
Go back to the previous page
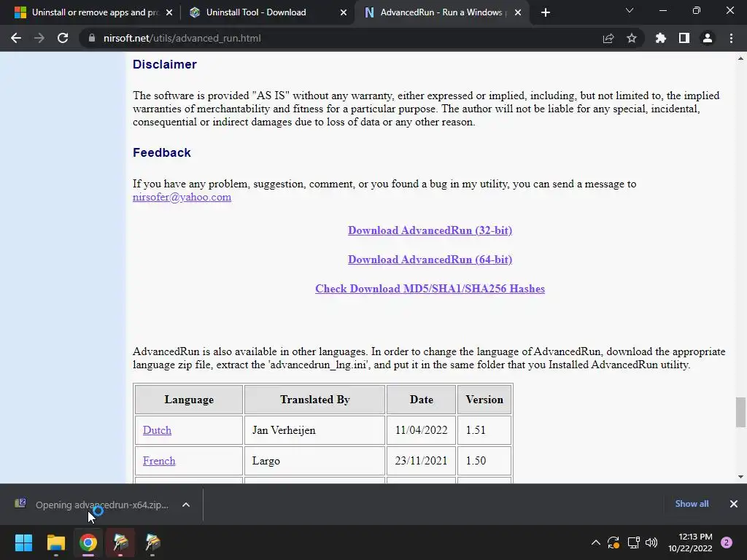16,38
